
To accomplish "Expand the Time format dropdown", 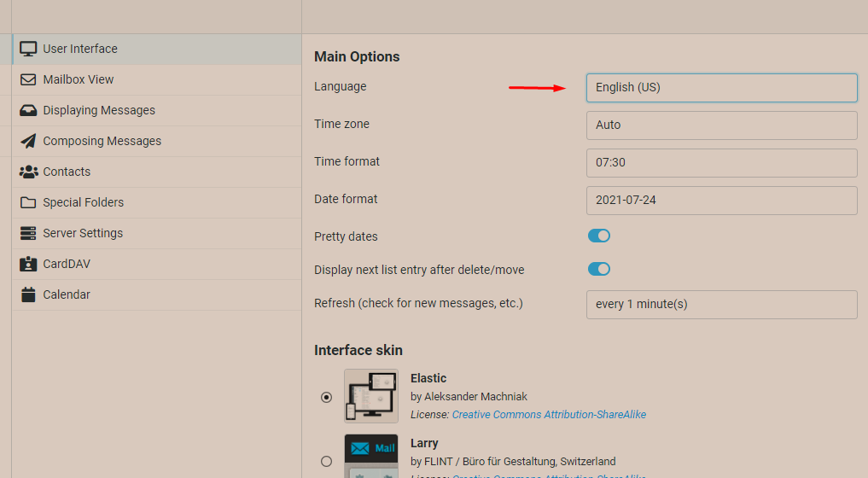I will 721,163.
